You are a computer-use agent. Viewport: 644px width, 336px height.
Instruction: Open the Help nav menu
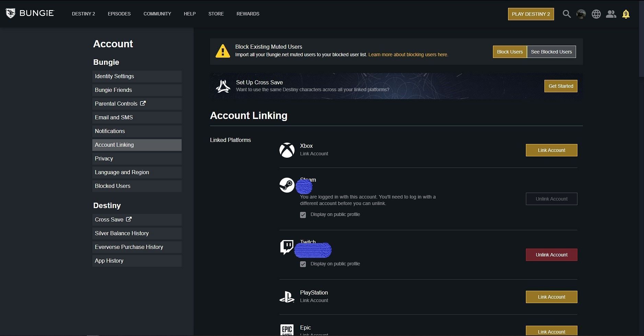[x=189, y=14]
